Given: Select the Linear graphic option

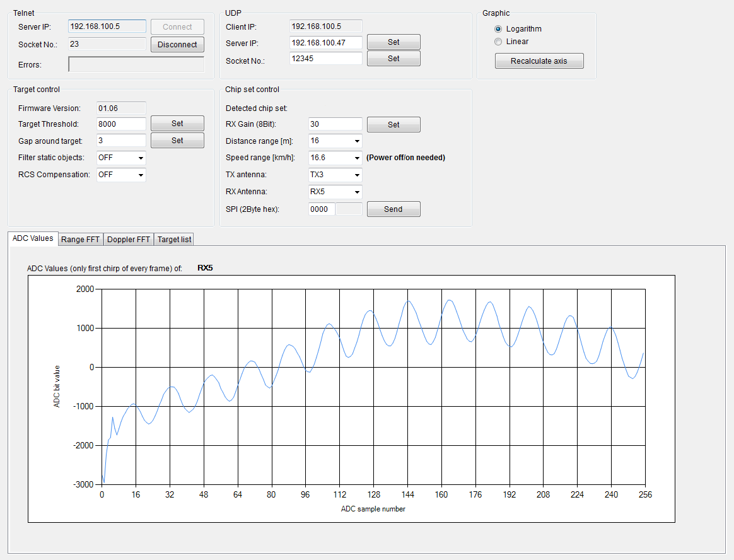Looking at the screenshot, I should coord(498,42).
